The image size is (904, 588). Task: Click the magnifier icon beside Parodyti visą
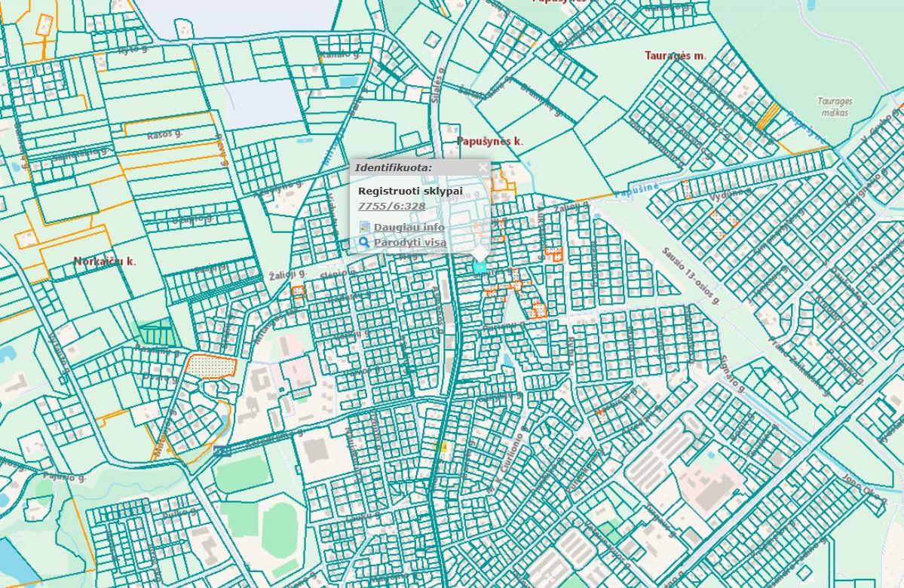(364, 242)
